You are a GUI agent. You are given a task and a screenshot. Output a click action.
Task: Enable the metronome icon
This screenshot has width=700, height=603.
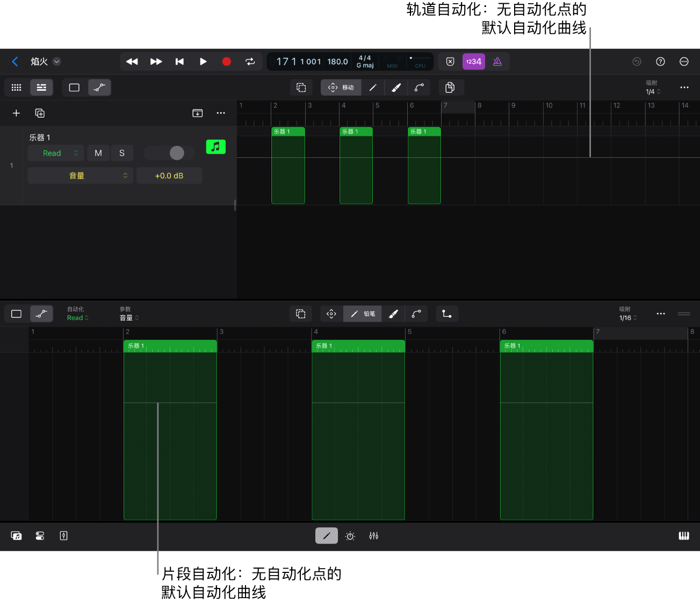coord(497,62)
